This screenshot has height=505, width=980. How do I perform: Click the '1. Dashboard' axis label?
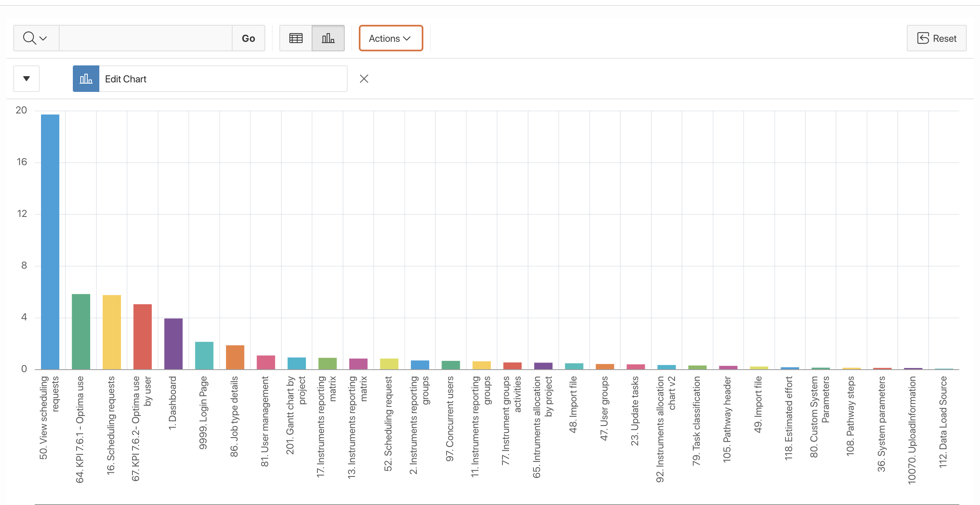click(173, 403)
